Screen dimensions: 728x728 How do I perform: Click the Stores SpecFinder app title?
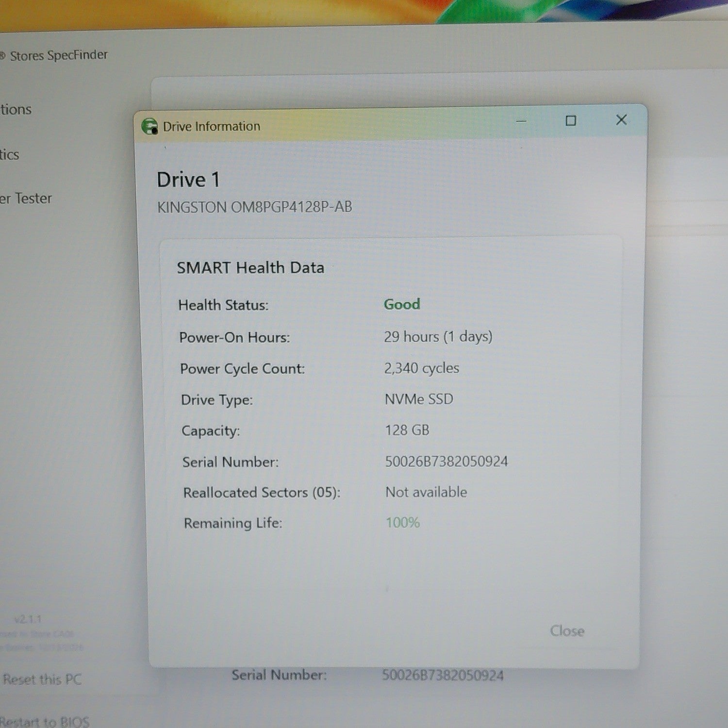pos(59,55)
